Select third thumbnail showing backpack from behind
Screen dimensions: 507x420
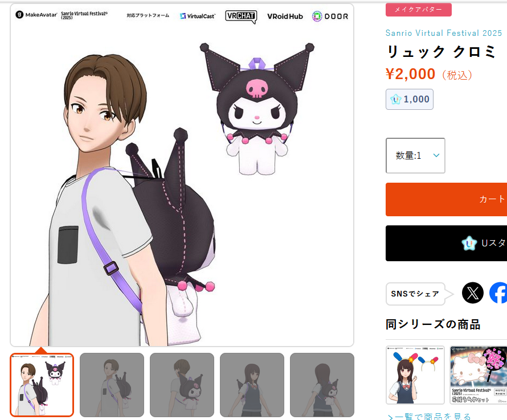point(182,385)
